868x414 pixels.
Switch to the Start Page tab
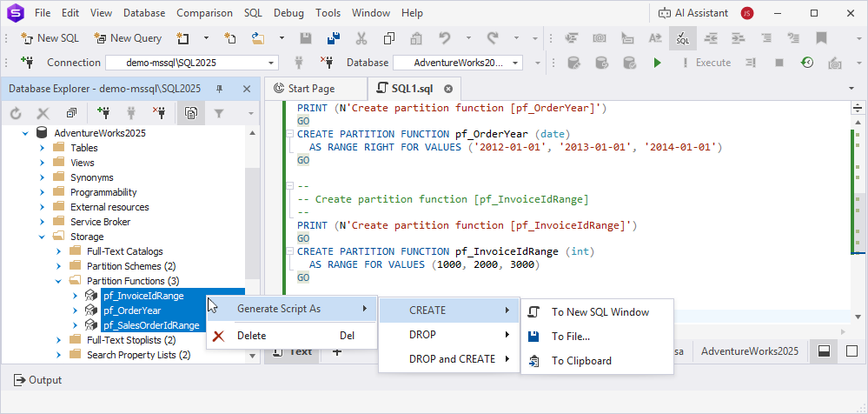tap(312, 89)
